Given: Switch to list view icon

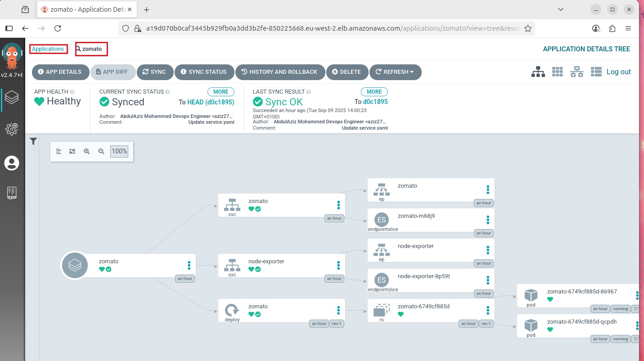Looking at the screenshot, I should click(x=596, y=72).
